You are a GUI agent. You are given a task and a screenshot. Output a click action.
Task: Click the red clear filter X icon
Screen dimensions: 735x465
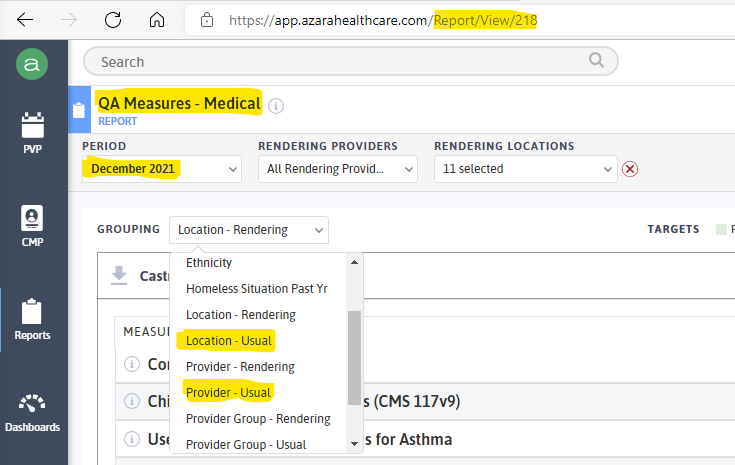(630, 169)
